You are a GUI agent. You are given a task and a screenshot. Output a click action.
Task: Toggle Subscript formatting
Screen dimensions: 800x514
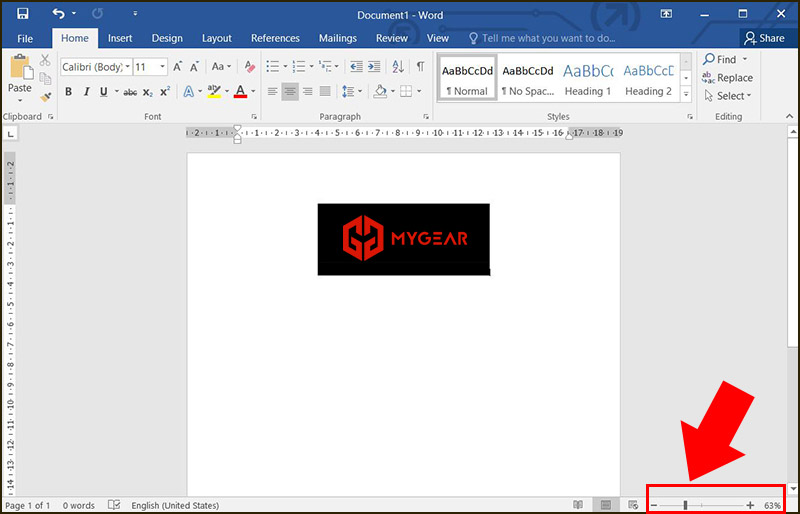pos(147,92)
